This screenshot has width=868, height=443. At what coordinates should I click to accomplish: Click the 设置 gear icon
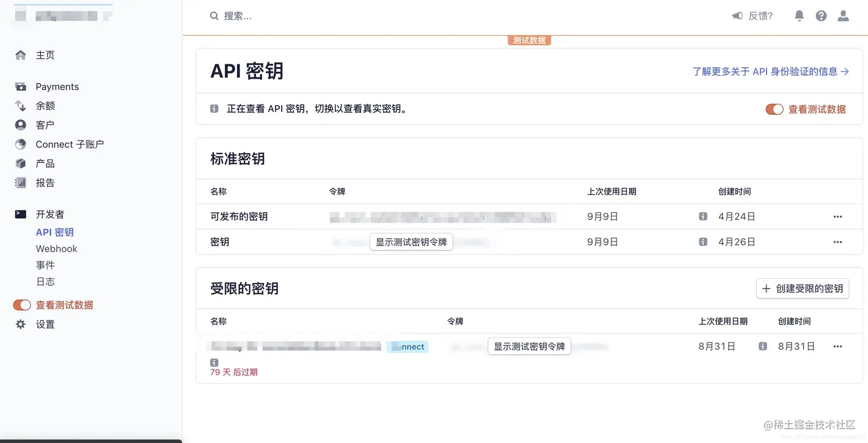tap(21, 324)
